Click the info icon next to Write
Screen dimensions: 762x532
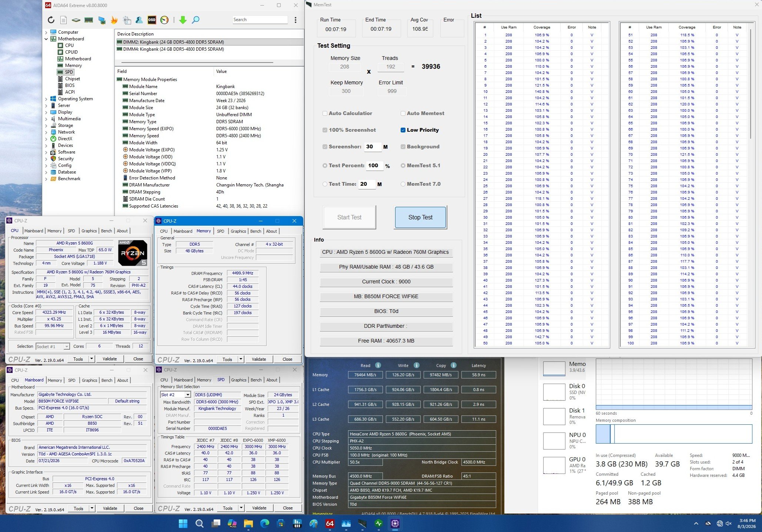417,365
